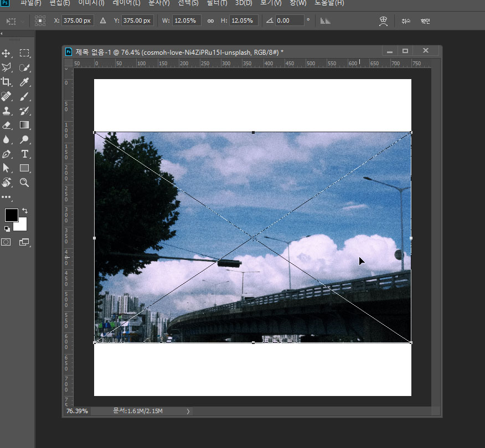Toggle skew/anti-alias option icon
485x448 pixels.
click(x=325, y=21)
